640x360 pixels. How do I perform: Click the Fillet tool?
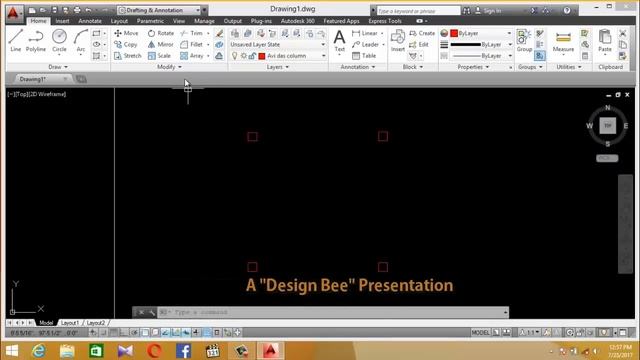(x=192, y=44)
